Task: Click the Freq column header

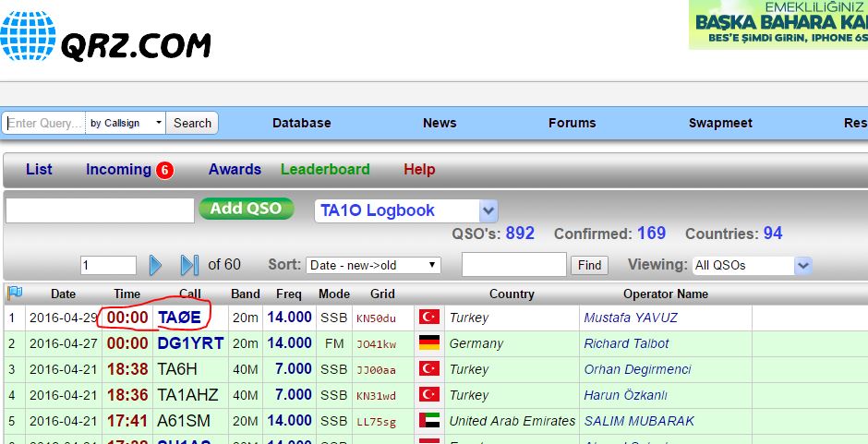Action: pyautogui.click(x=289, y=294)
